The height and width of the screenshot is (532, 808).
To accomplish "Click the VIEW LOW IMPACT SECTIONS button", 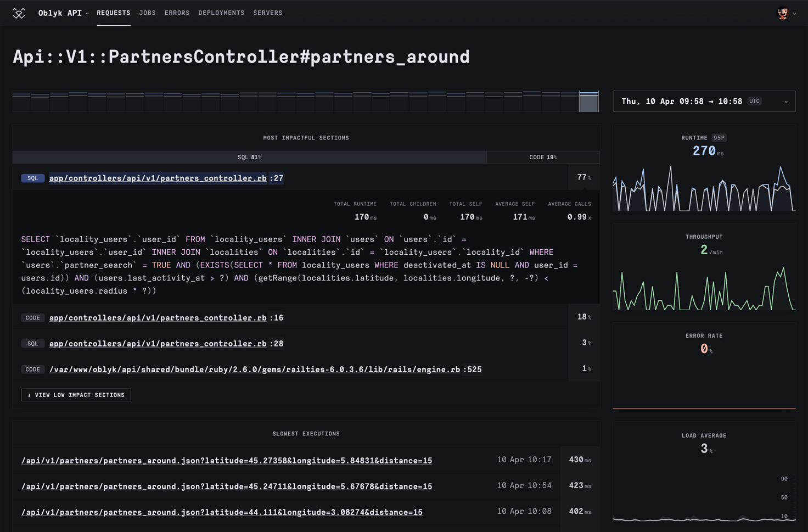I will (x=76, y=395).
